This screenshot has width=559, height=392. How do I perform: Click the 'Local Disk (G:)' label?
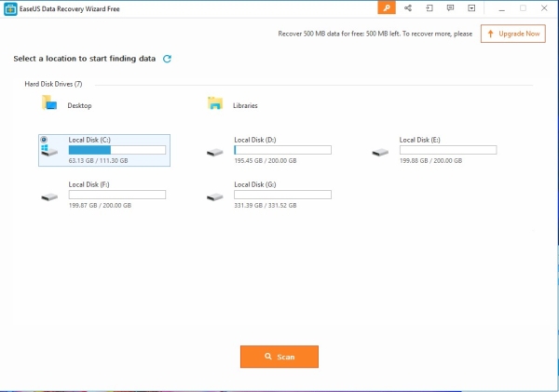tap(255, 184)
